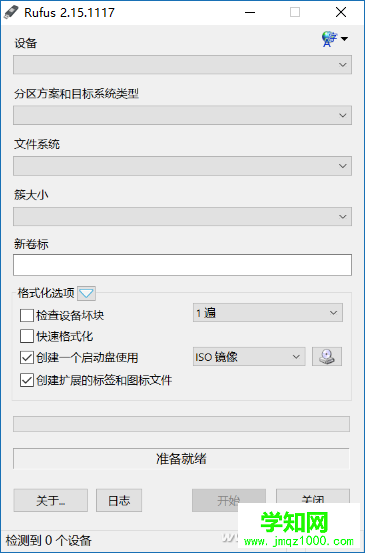Uncheck 创建一个启动盘使用 checkbox
Screen dimensions: 365x553
pos(27,358)
